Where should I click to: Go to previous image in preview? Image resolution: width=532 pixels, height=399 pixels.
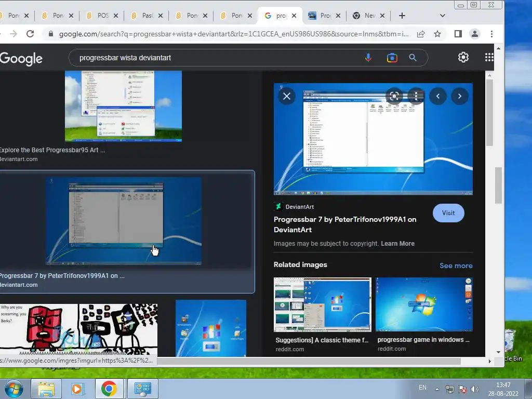pos(438,96)
